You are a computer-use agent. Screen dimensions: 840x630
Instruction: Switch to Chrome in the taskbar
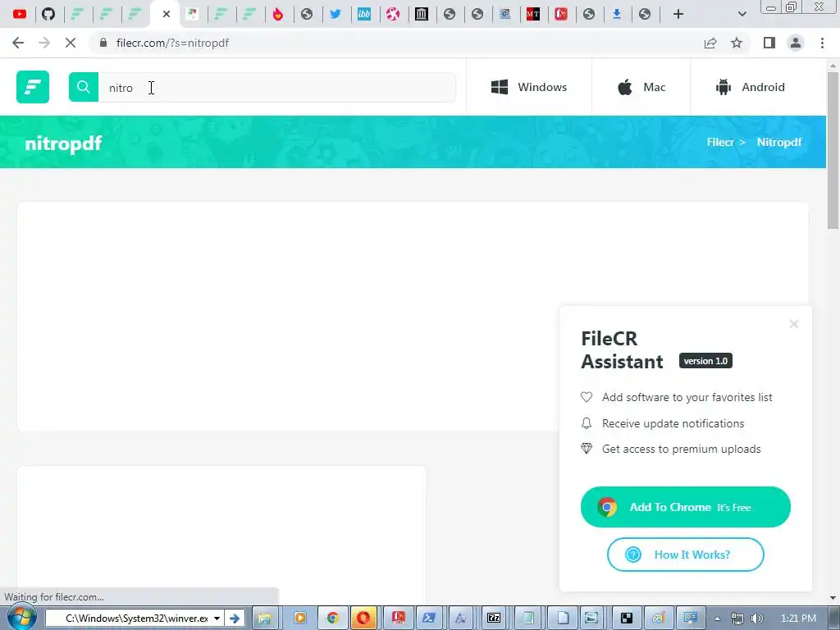coord(333,619)
